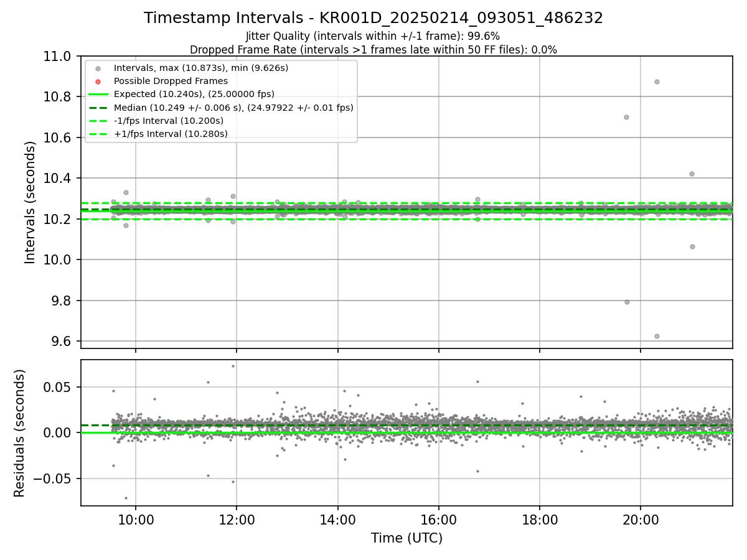Viewport: 747px width, 560px height.
Task: Click the outlier data point near 10.06 seconds
Action: coord(692,246)
